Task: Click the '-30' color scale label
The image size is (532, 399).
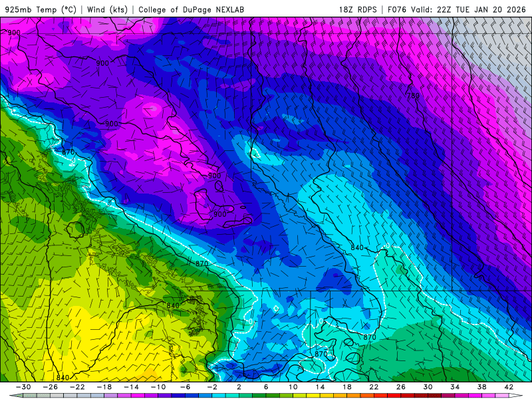Action: [x=23, y=387]
